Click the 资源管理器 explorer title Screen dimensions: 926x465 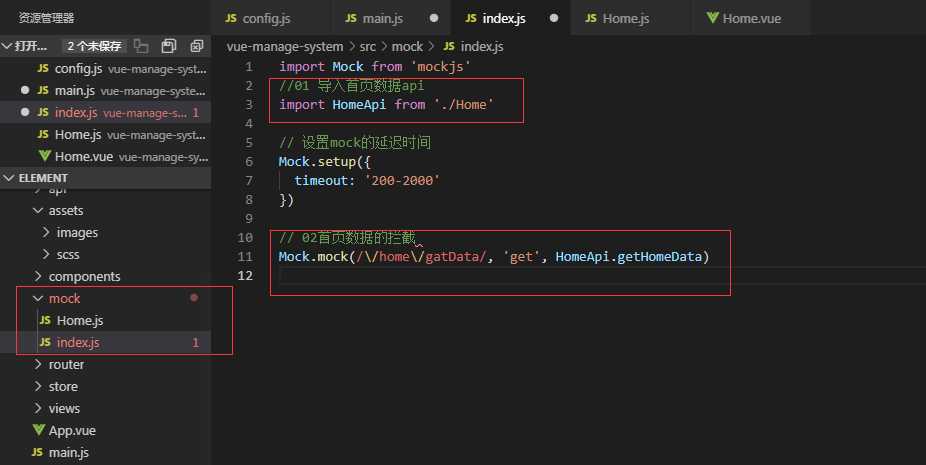pos(46,18)
